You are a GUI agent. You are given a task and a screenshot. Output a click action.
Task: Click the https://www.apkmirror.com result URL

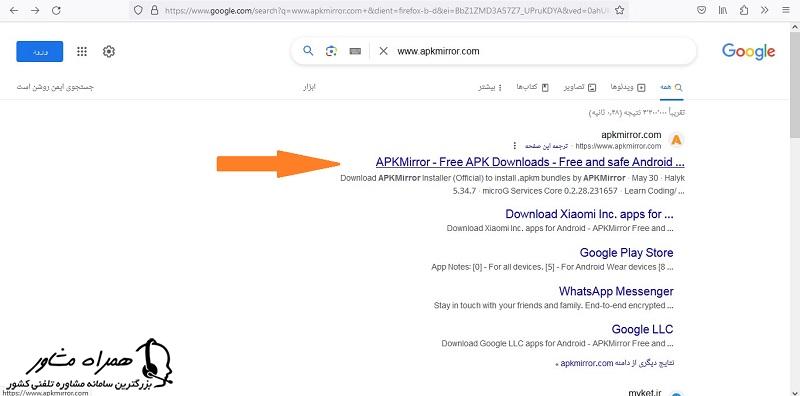coord(618,146)
